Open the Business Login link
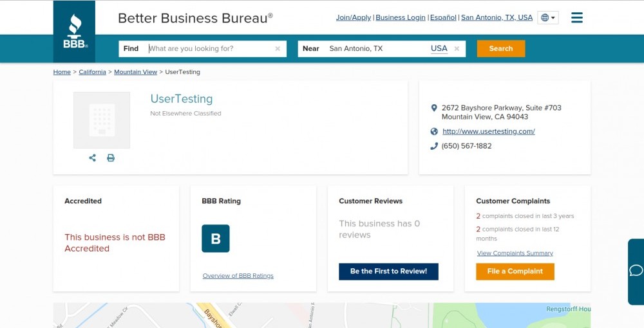Screen dimensions: 644x328 tap(401, 17)
